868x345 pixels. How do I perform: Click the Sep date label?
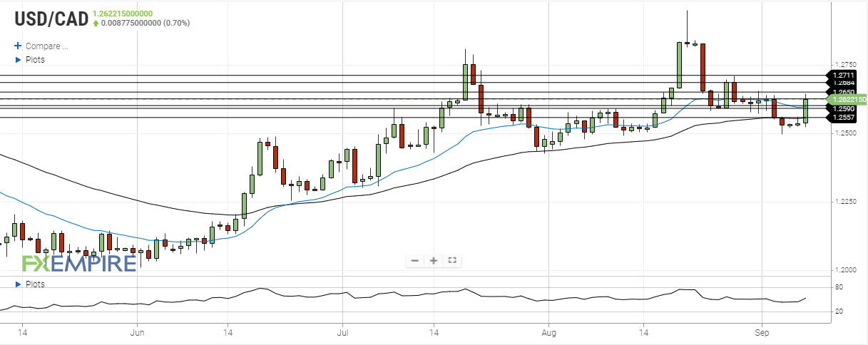point(763,333)
